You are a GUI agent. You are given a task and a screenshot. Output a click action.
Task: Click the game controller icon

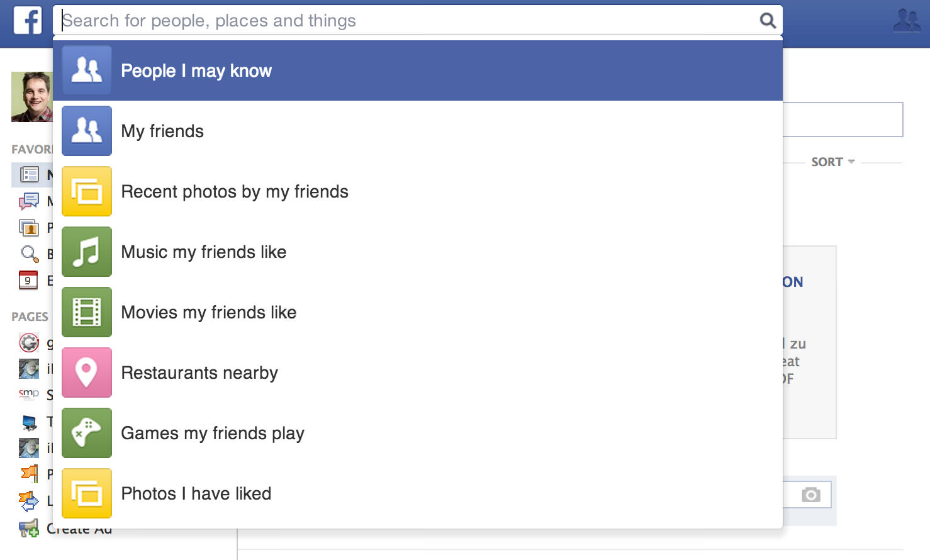pos(87,433)
